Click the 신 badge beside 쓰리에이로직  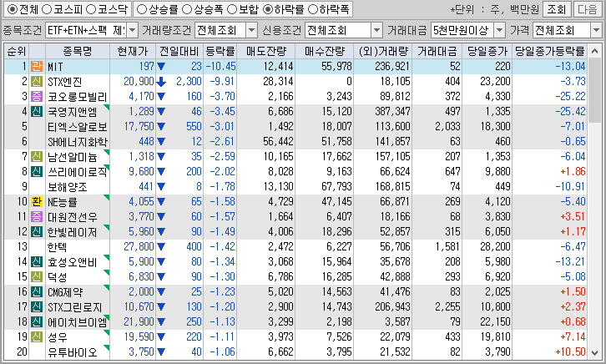tap(37, 172)
